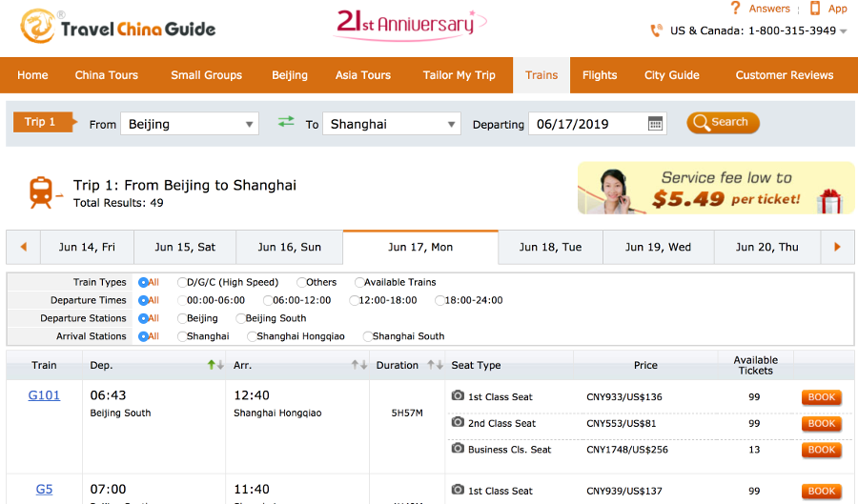Screen dimensions: 858x504
Task: Select 18:00-24:00 departure time
Action: [x=439, y=300]
